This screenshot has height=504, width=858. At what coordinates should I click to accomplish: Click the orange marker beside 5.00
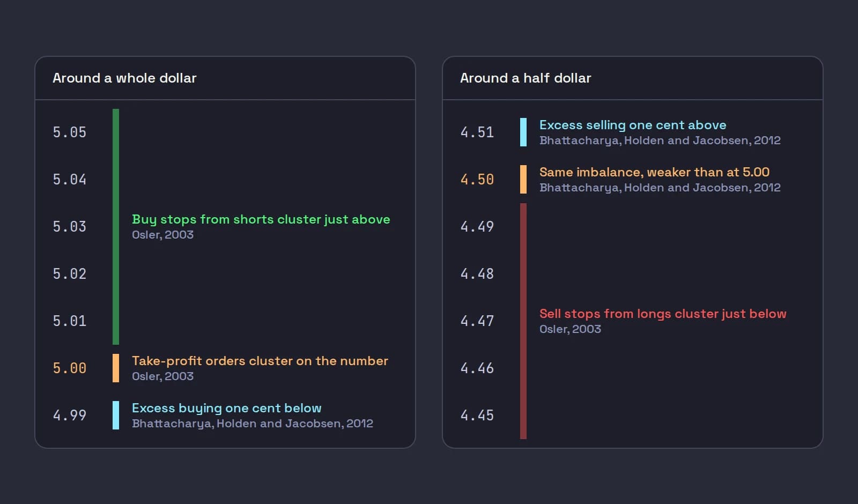(116, 368)
